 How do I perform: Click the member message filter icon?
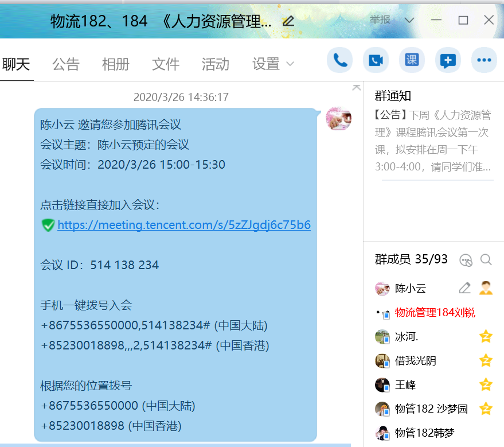click(466, 260)
